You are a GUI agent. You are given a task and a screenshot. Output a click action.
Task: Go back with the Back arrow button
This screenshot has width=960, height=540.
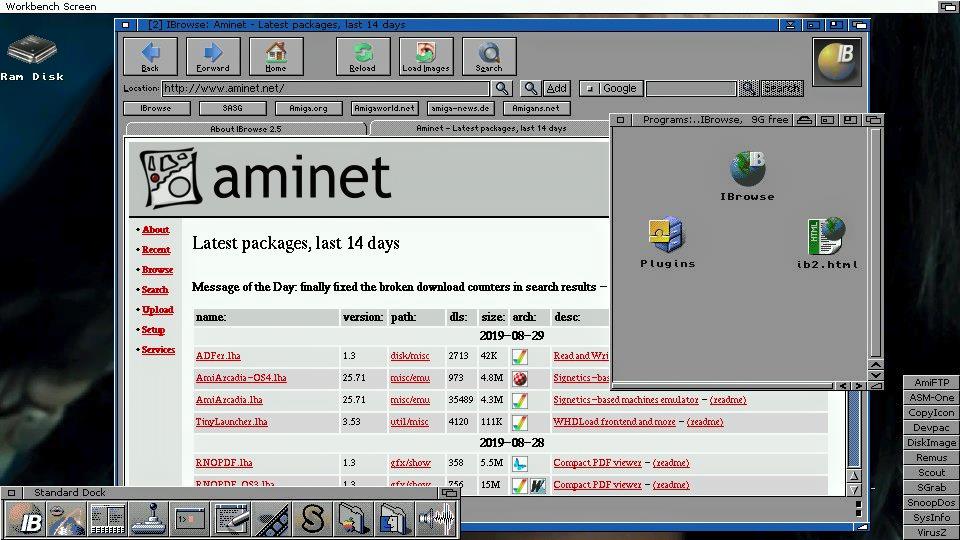[150, 56]
